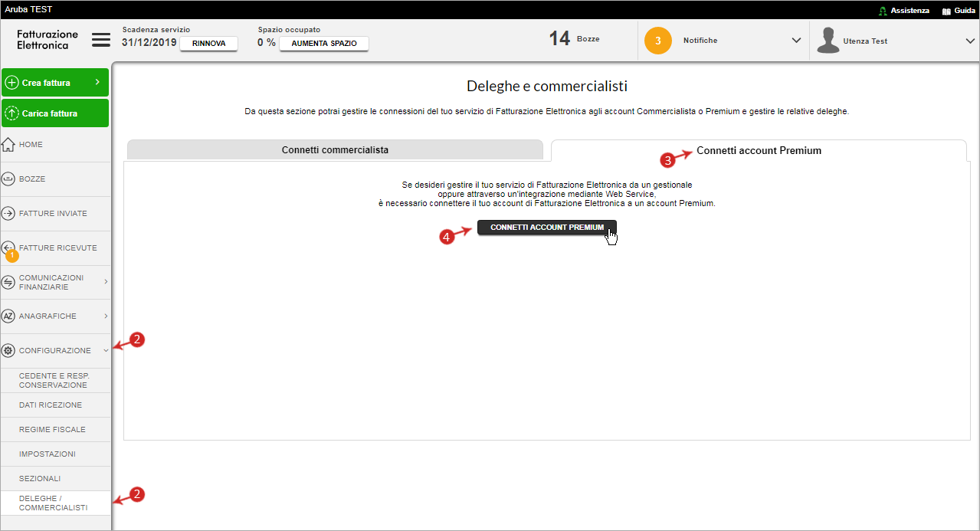The image size is (980, 531).
Task: Click the Utenza Test username
Action: (865, 41)
